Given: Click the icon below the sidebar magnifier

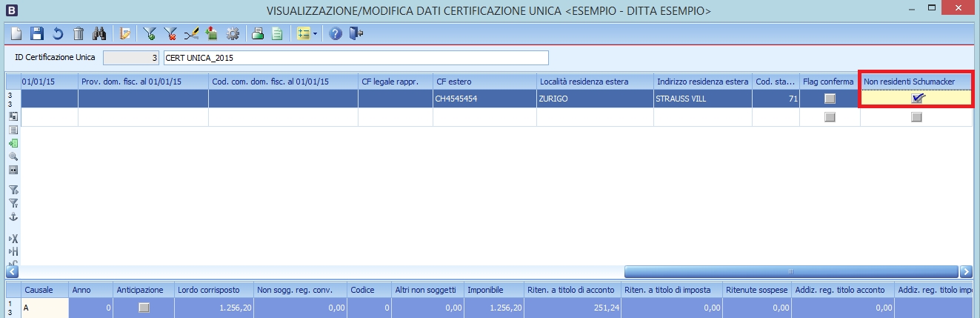Looking at the screenshot, I should coord(13,169).
